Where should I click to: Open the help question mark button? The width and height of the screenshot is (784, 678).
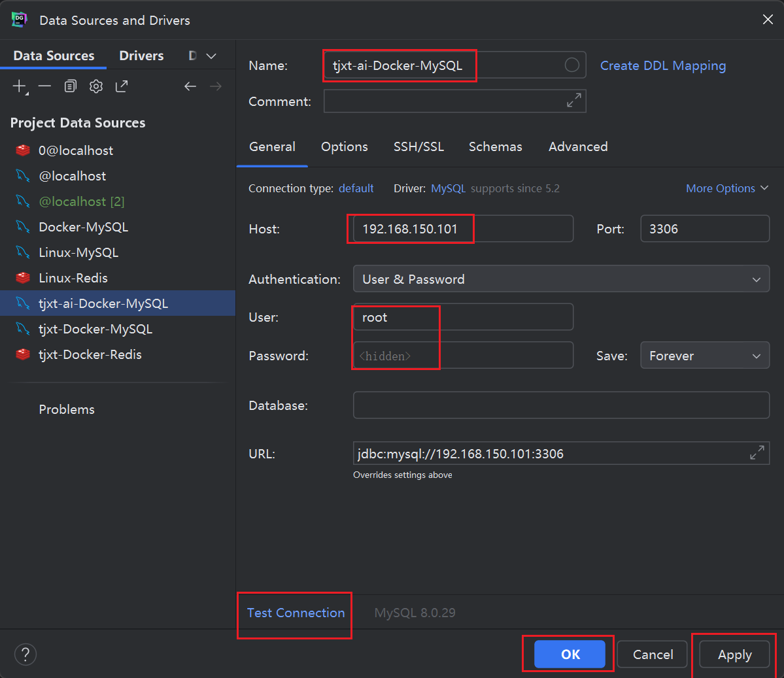(26, 654)
